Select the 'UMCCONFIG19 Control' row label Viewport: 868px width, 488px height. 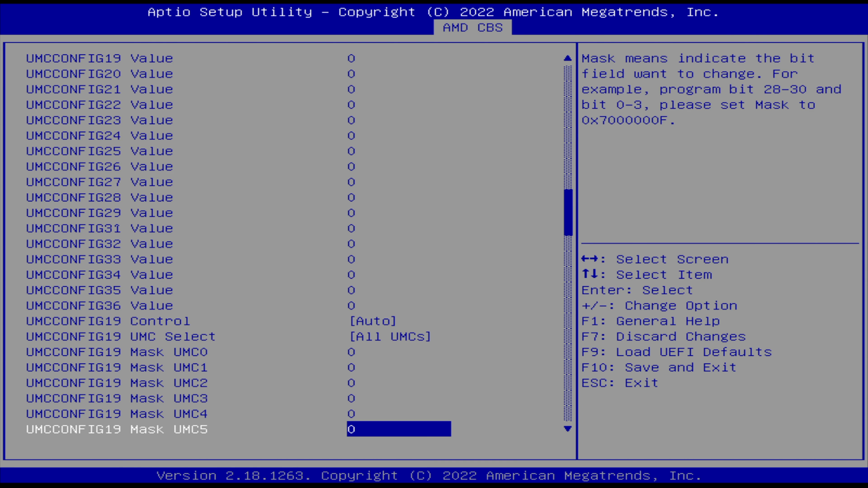[108, 321]
